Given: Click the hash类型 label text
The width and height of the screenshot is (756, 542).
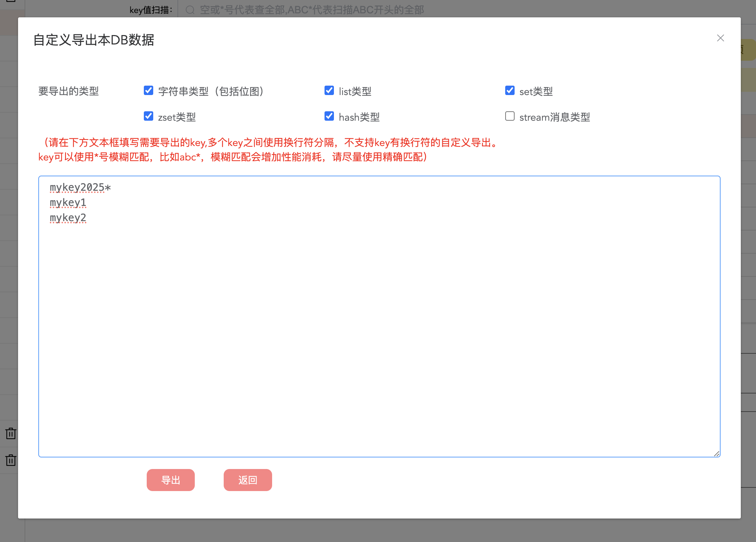Looking at the screenshot, I should click(x=359, y=117).
